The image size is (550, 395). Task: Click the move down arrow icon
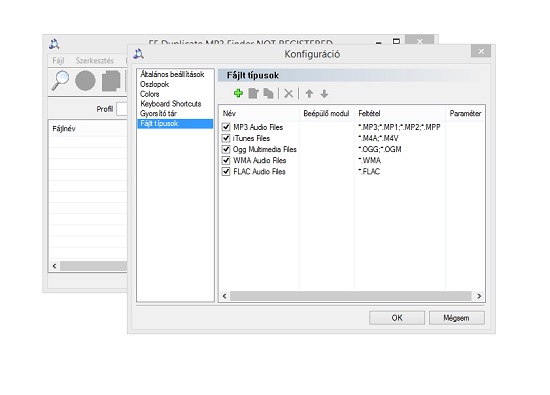324,93
